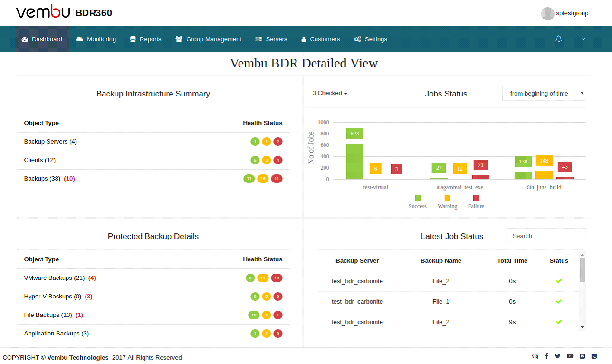Screen dimensions: 612x364
Task: Open the YouTube icon at the bottom
Action: (x=570, y=356)
